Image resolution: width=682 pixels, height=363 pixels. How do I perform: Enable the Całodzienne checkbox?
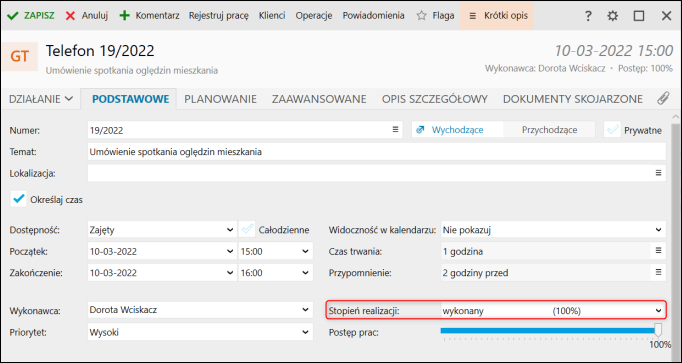click(247, 230)
